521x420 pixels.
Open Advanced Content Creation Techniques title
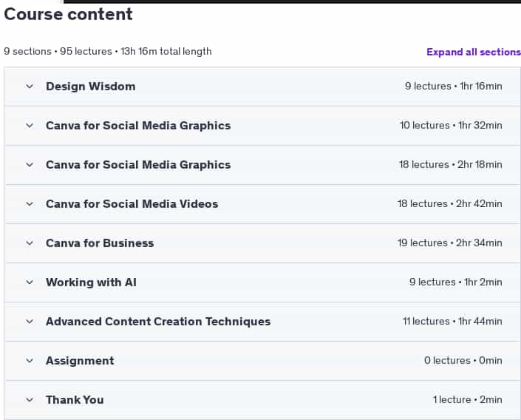[x=158, y=322]
